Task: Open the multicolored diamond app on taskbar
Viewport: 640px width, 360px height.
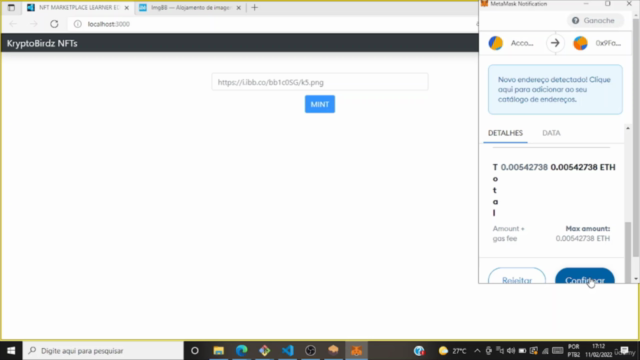Action: pos(264,351)
